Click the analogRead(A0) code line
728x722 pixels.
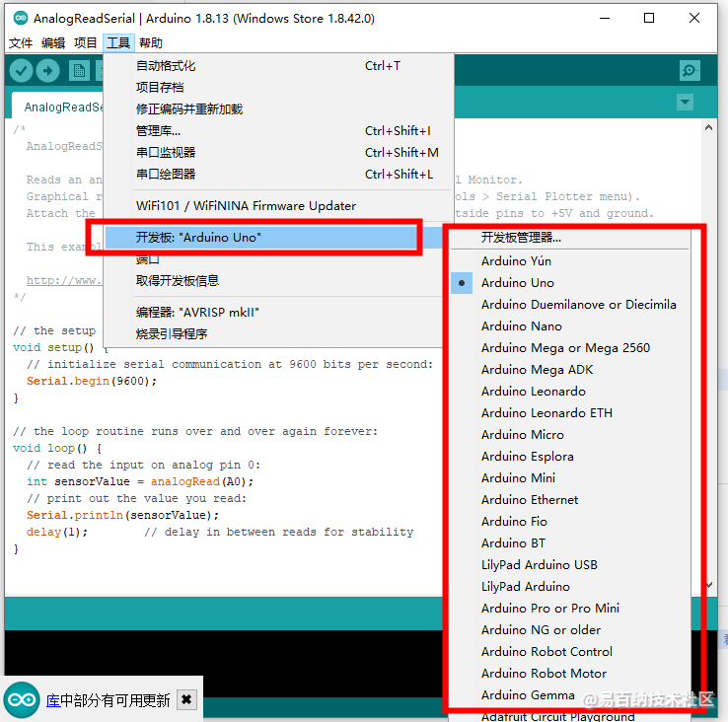(x=140, y=481)
